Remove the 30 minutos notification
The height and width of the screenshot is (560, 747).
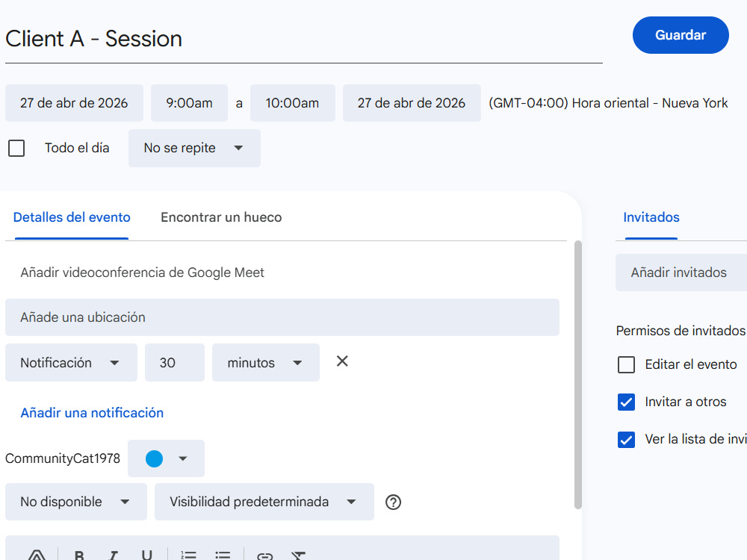[342, 361]
